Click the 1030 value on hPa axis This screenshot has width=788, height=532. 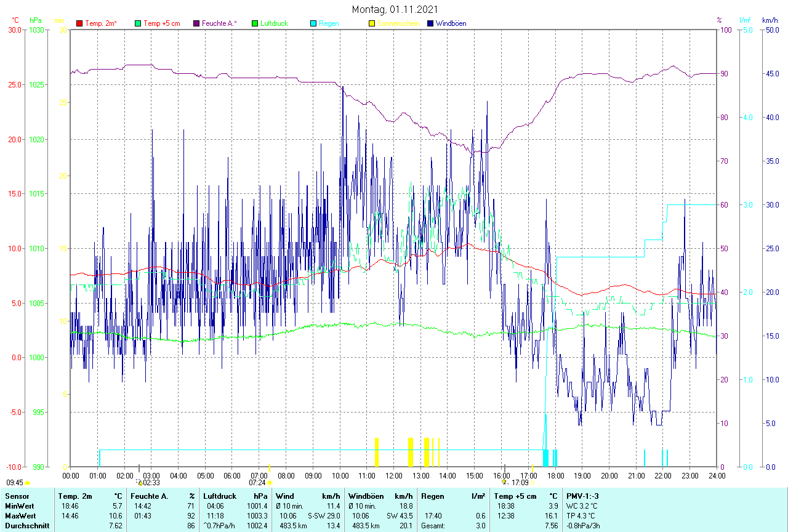[37, 30]
